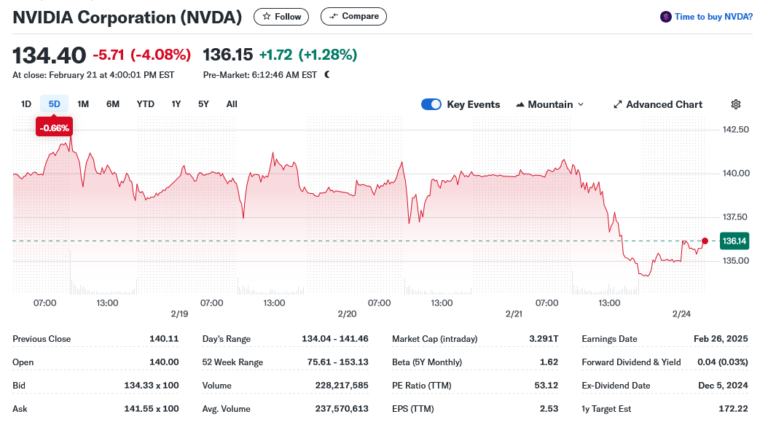This screenshot has width=768, height=425.
Task: Select the All range tab
Action: (x=232, y=104)
